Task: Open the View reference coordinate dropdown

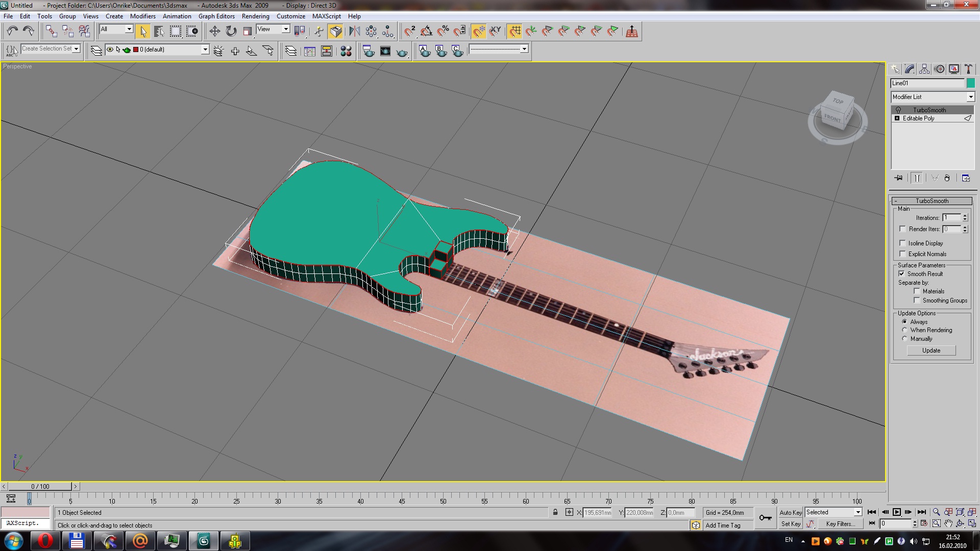Action: 286,29
